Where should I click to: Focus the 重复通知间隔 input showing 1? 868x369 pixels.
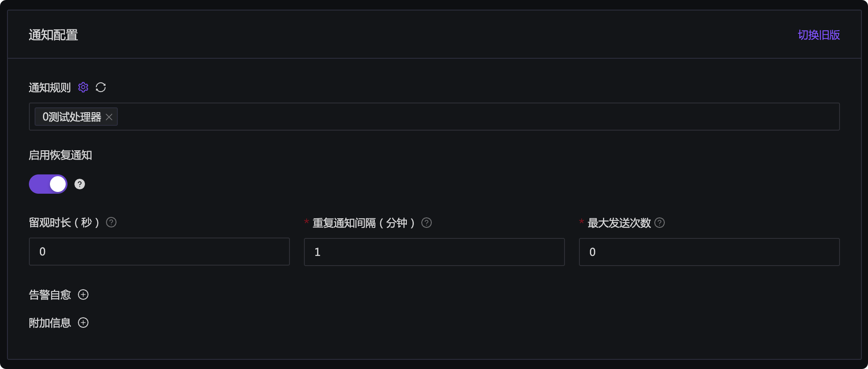(434, 252)
